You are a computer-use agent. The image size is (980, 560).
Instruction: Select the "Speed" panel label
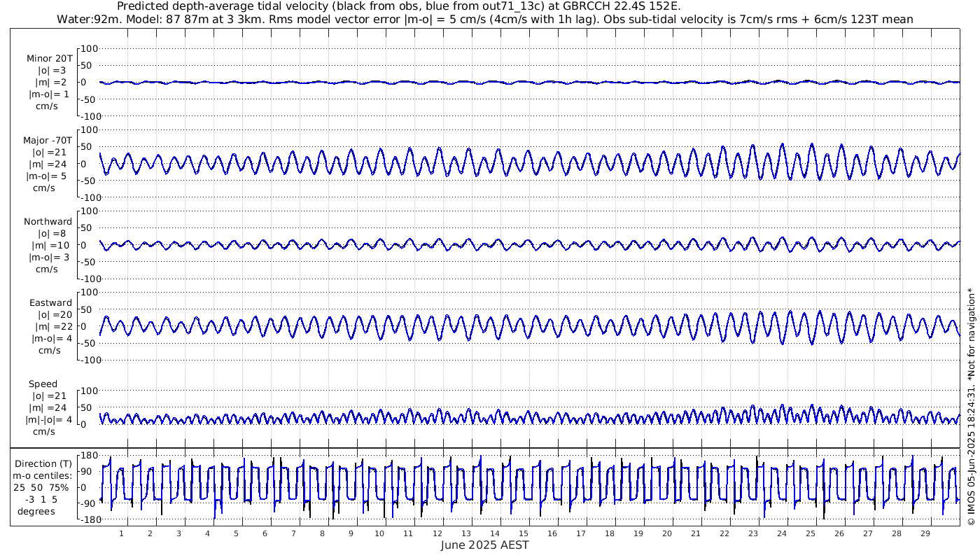click(43, 384)
